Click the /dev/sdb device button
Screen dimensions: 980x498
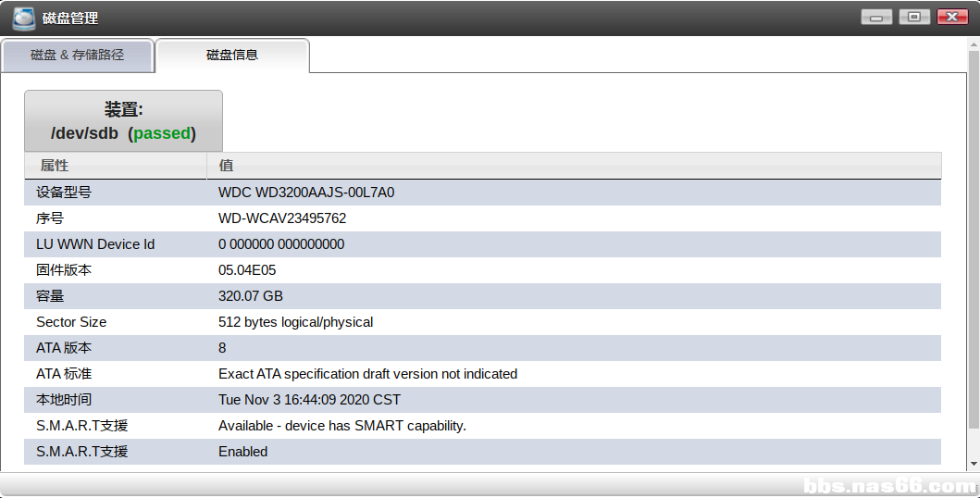(x=123, y=121)
